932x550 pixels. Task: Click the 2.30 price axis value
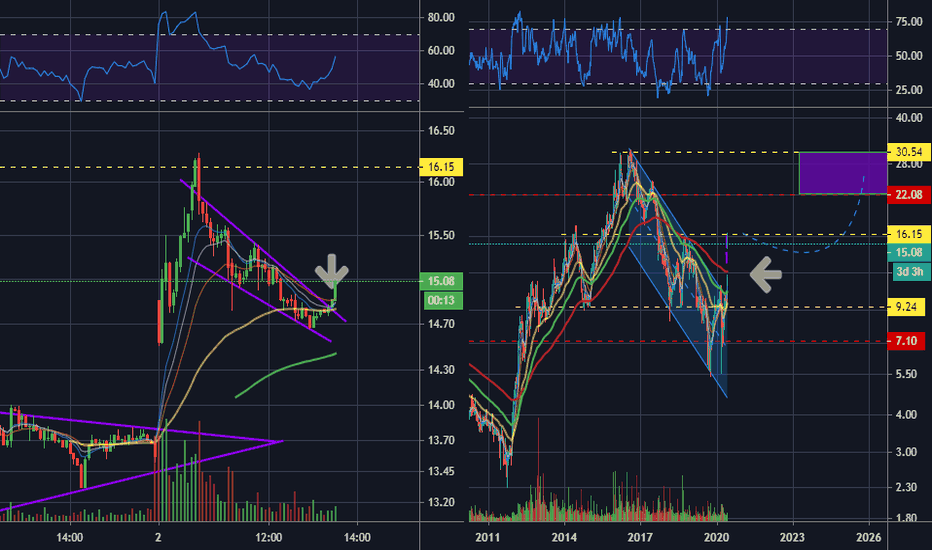point(906,488)
